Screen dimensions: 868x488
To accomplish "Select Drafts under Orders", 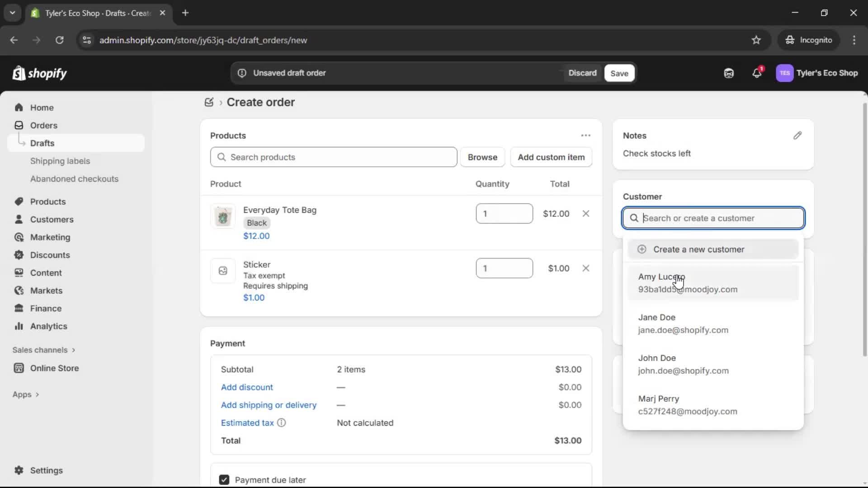I will click(42, 143).
